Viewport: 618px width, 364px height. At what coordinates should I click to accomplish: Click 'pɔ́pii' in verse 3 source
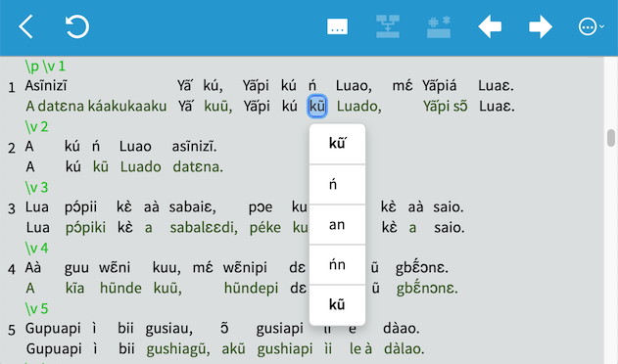[80, 207]
